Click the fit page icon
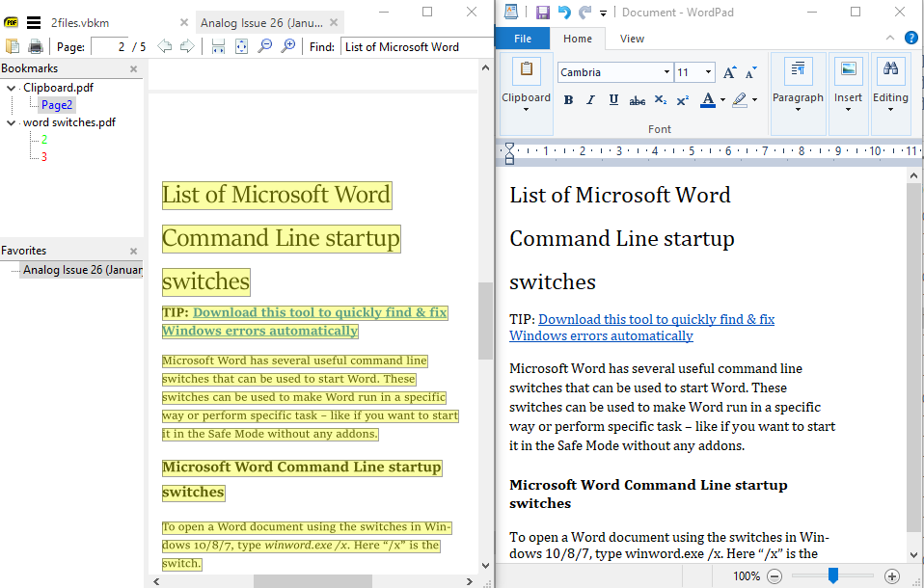Viewport: 924px width, 588px height. coord(241,46)
